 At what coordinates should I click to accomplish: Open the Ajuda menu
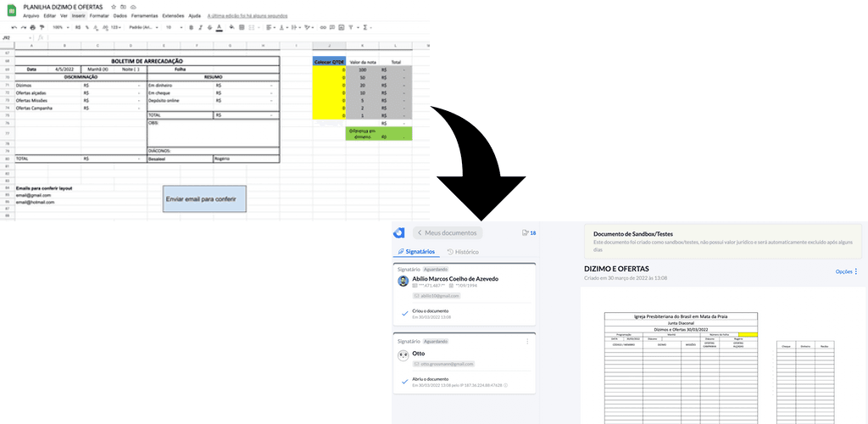[x=195, y=16]
